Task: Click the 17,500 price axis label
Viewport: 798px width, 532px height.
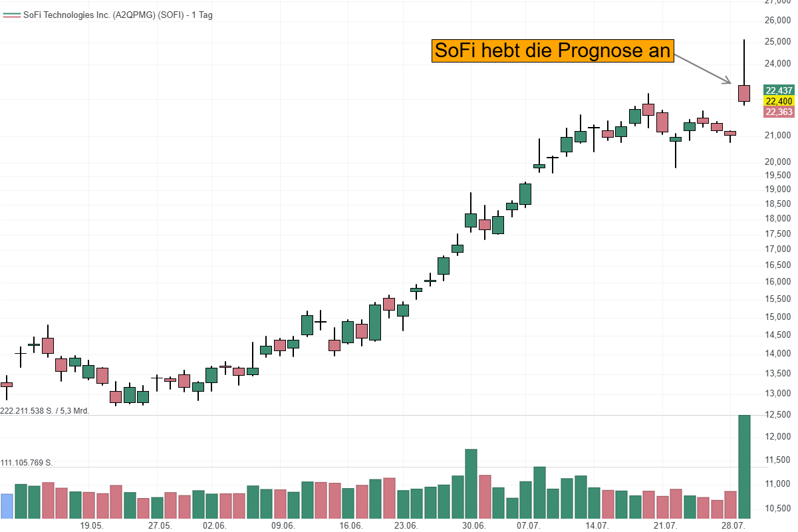Action: (778, 234)
